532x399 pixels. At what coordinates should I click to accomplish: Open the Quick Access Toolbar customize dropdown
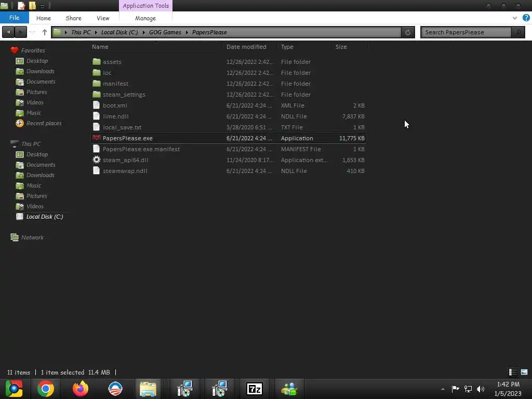coord(43,6)
